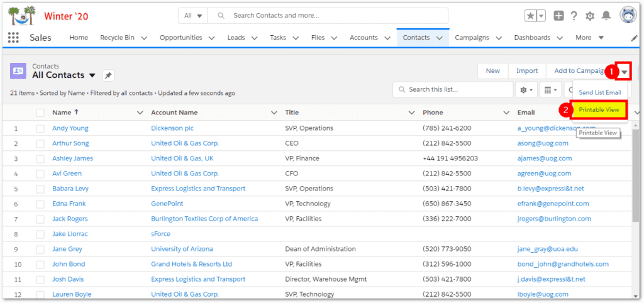Click the Favorites star icon
Viewport: 644px width, 303px height.
coord(531,16)
